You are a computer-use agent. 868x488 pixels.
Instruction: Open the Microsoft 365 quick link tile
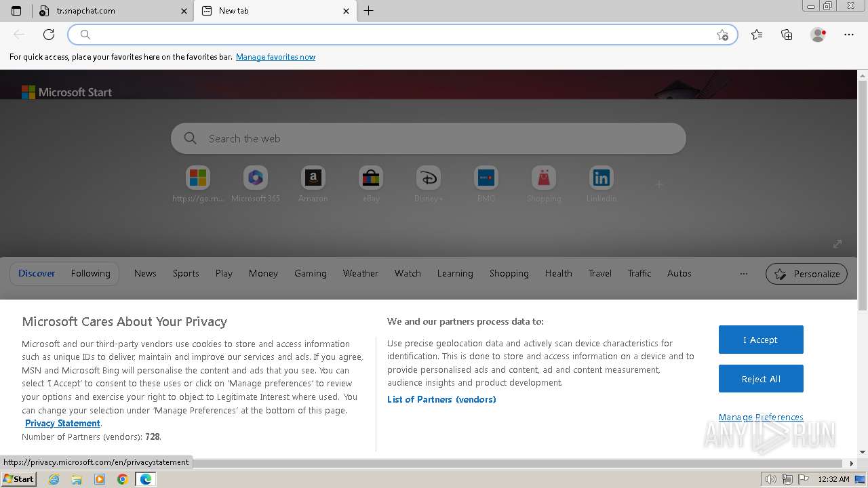(x=256, y=184)
